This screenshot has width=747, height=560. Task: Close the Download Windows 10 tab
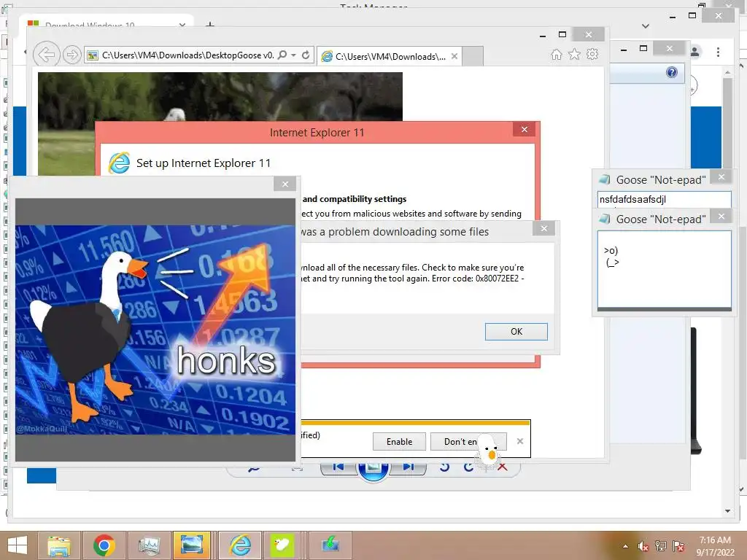pos(182,24)
